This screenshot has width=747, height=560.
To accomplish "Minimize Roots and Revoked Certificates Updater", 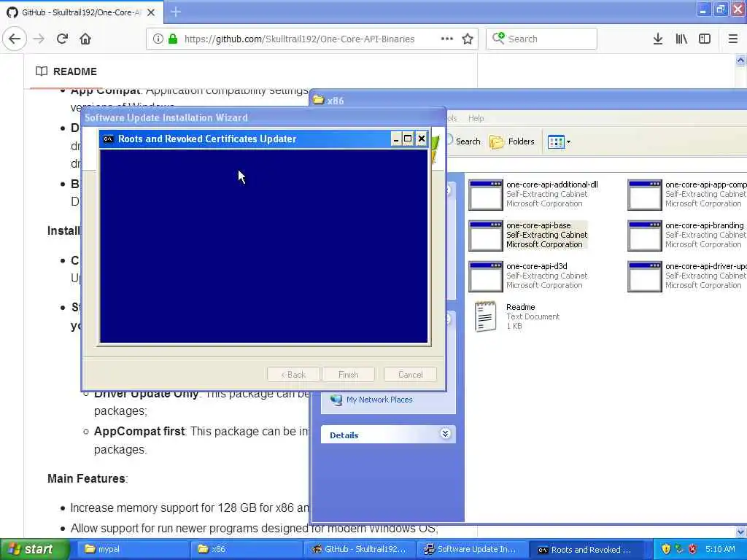I will point(396,139).
